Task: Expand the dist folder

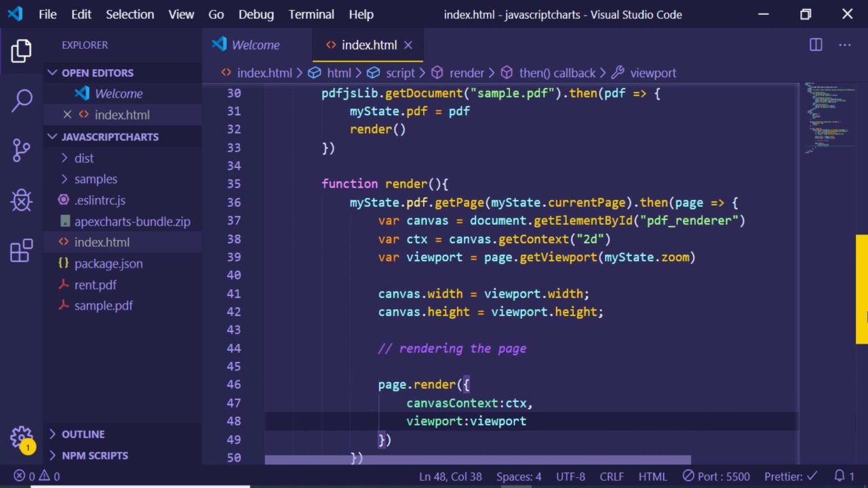Action: (x=84, y=158)
